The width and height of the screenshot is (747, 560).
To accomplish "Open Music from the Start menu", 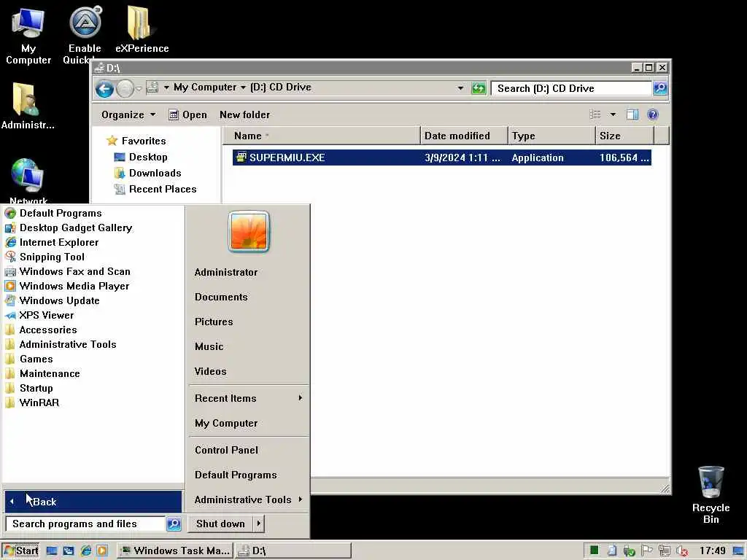I will (209, 346).
